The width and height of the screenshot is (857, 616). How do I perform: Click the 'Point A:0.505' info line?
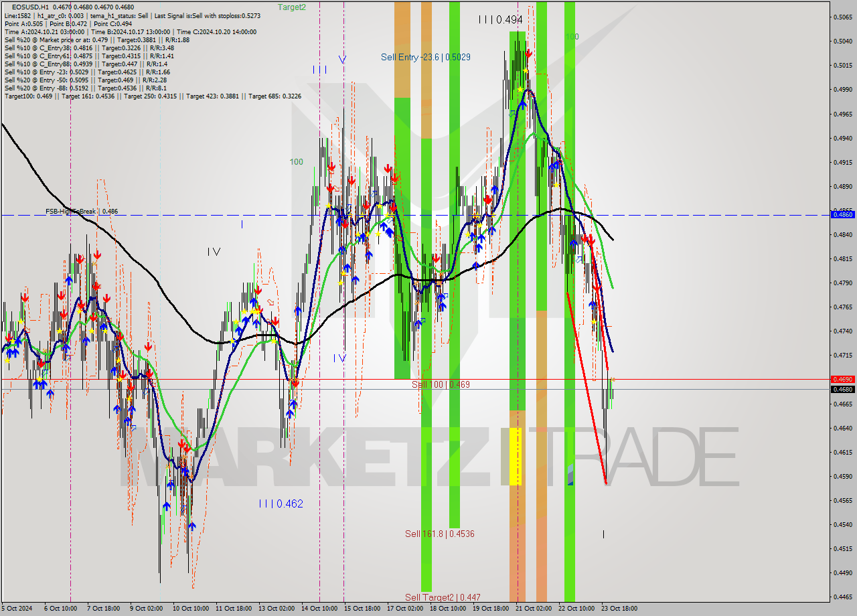[68, 23]
